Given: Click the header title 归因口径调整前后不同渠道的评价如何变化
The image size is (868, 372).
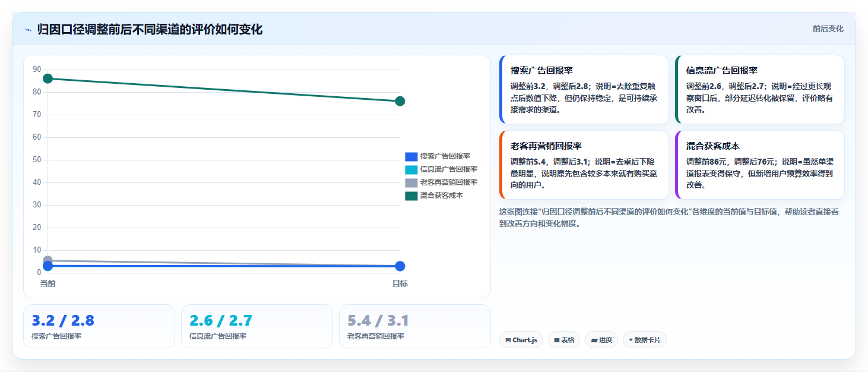Looking at the screenshot, I should click(x=150, y=30).
